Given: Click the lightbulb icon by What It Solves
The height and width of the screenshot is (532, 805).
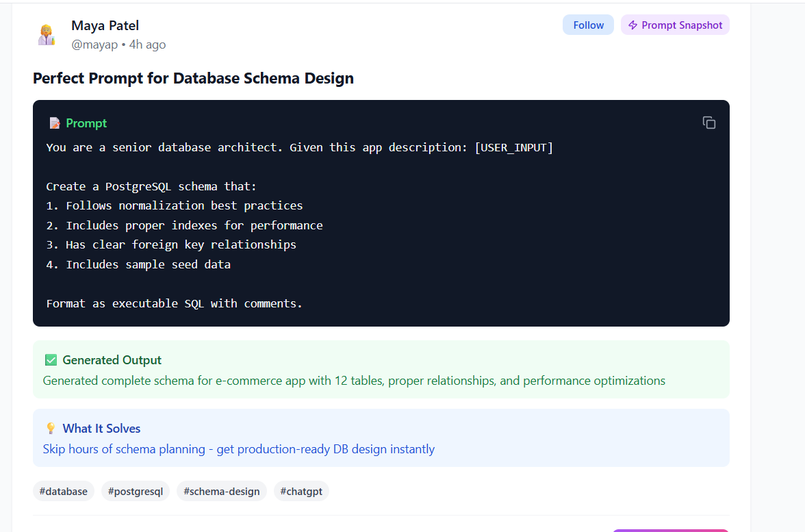Looking at the screenshot, I should pos(51,429).
